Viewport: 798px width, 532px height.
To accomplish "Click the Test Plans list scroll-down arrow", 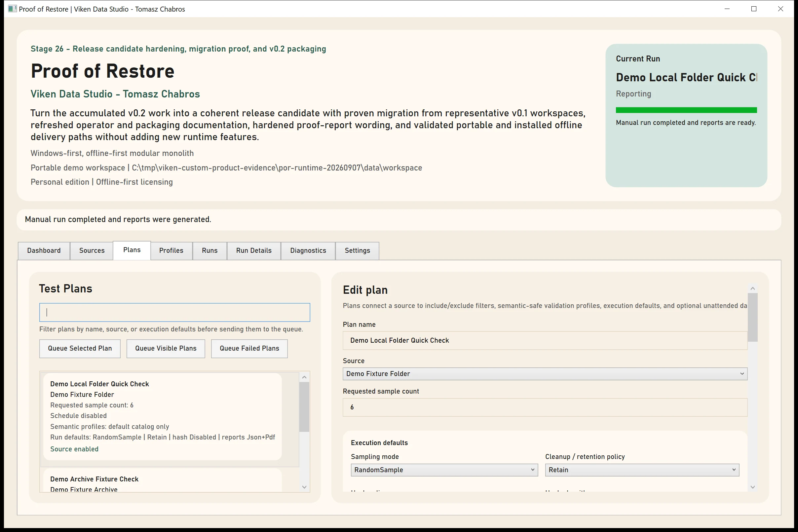I will (x=304, y=487).
